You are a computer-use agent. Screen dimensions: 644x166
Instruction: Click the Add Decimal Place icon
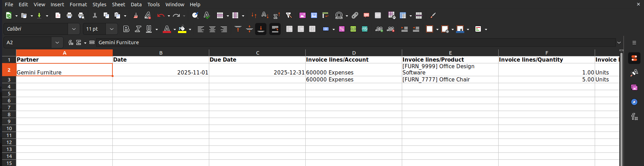(x=379, y=29)
